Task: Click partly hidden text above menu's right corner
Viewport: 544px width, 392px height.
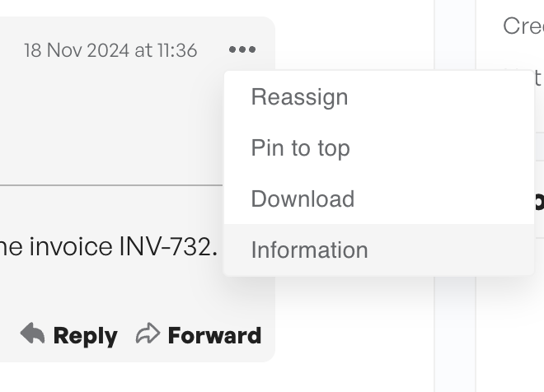Action: 537,77
